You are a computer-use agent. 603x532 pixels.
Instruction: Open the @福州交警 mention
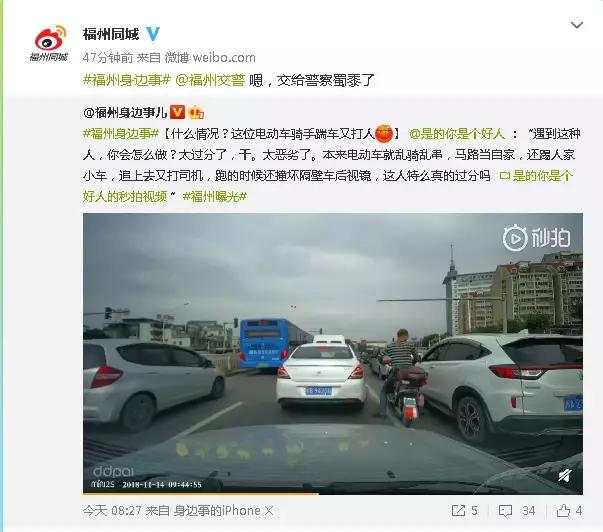(210, 80)
